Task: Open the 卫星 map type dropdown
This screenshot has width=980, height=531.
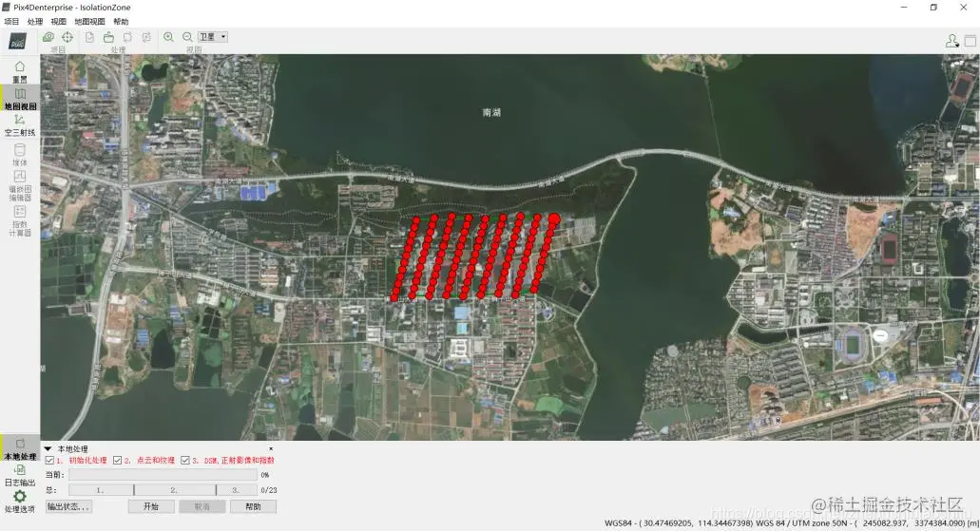Action: (213, 37)
